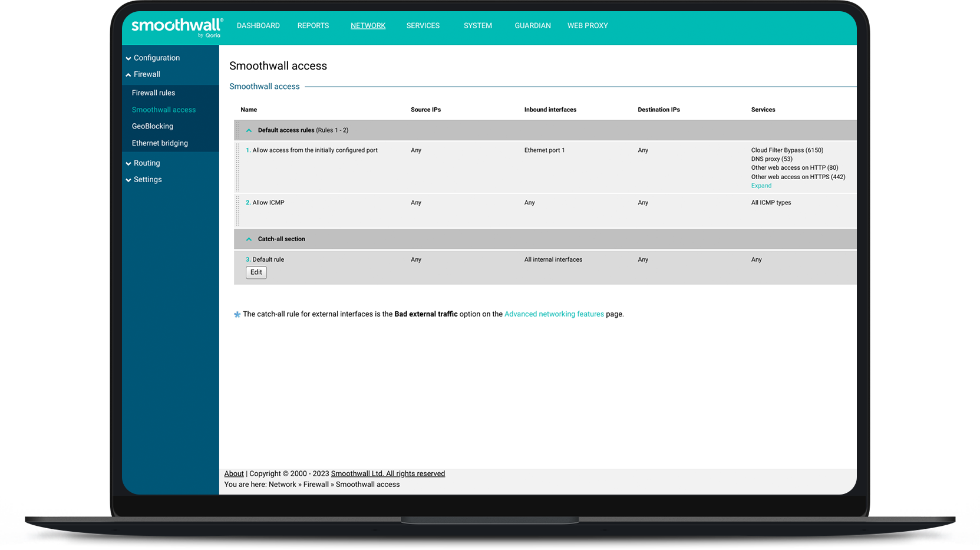Viewport: 980px width, 550px height.
Task: Click the Smoothwall Ltd copyright link
Action: (388, 473)
